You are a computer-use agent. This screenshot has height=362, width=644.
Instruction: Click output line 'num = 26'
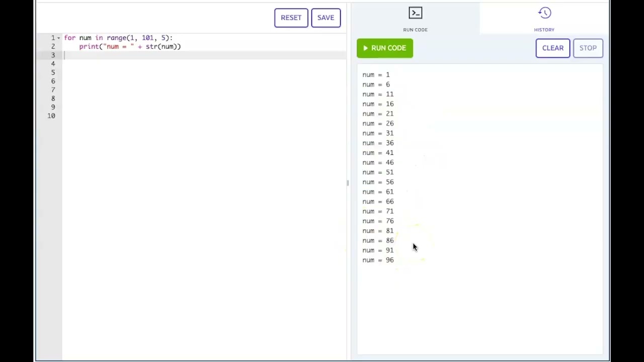point(378,123)
